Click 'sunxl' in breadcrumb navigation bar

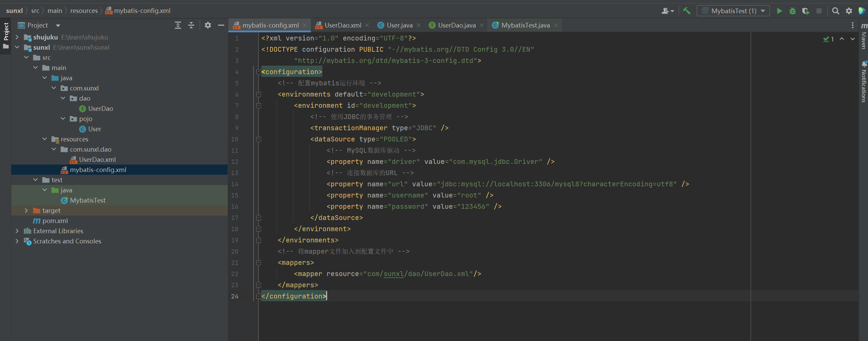(x=14, y=11)
